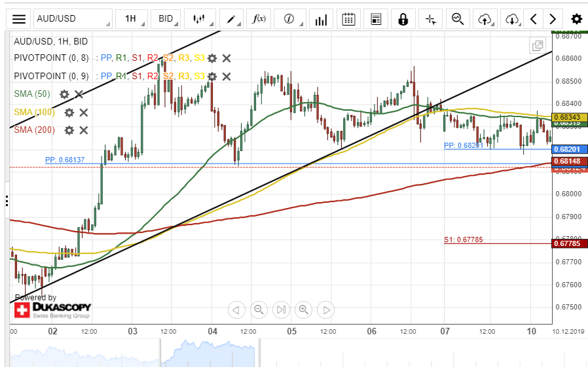The image size is (588, 371).
Task: Click the magnifier zoom tool
Action: pyautogui.click(x=457, y=19)
